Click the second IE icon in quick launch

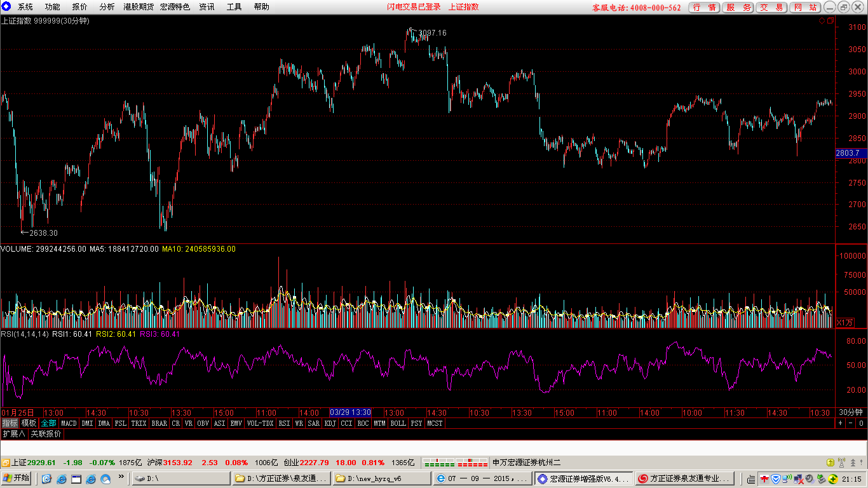pyautogui.click(x=91, y=478)
